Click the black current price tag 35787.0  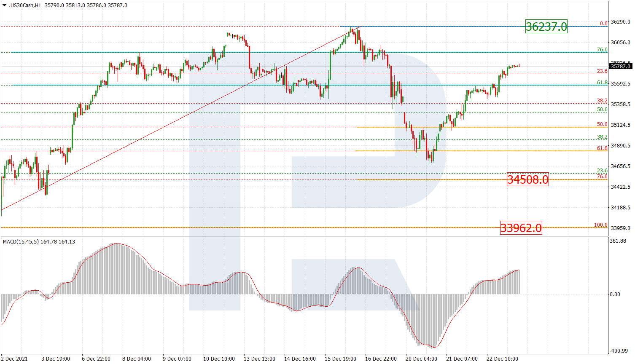[620, 66]
